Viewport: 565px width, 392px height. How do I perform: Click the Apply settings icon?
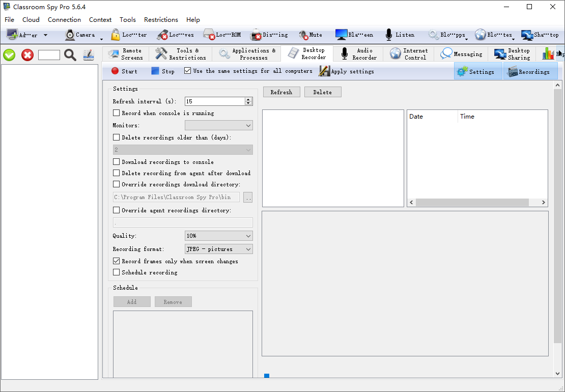click(x=324, y=71)
